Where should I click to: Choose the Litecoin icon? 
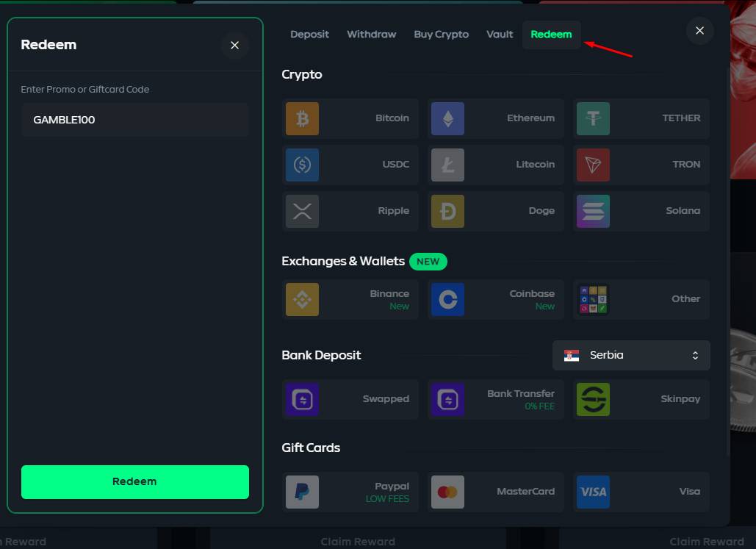[x=447, y=165]
